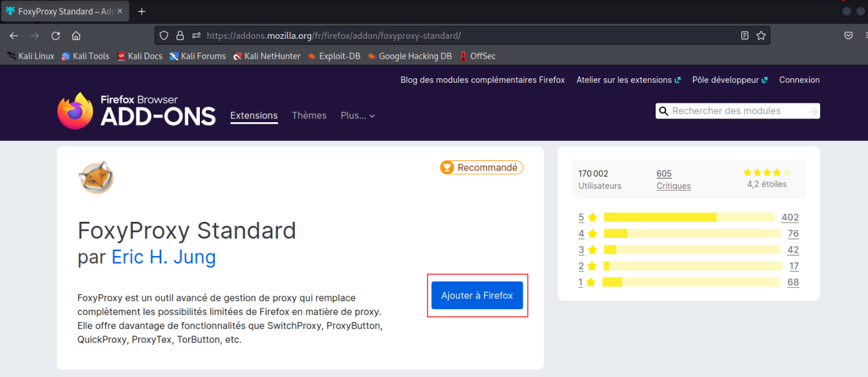This screenshot has width=868, height=377.
Task: Click the shield tracking protection icon
Action: (x=164, y=36)
